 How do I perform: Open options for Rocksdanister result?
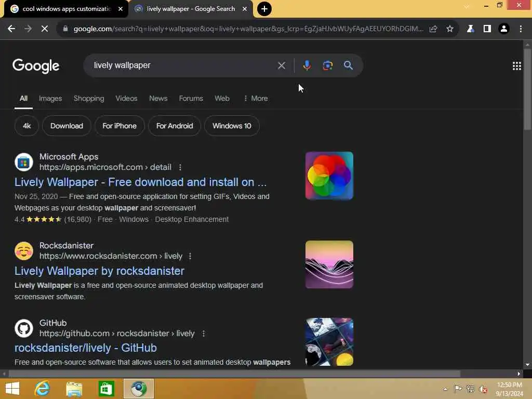[190, 256]
